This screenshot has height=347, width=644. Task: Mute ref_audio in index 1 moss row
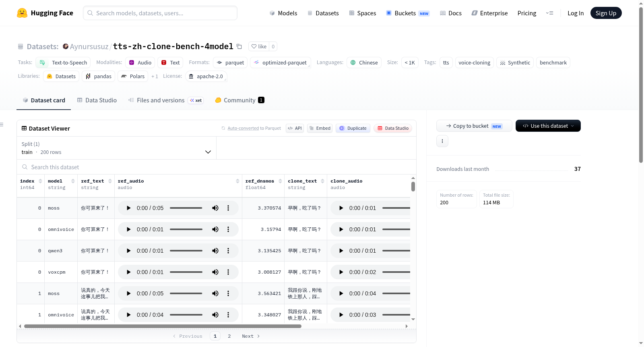tap(215, 293)
